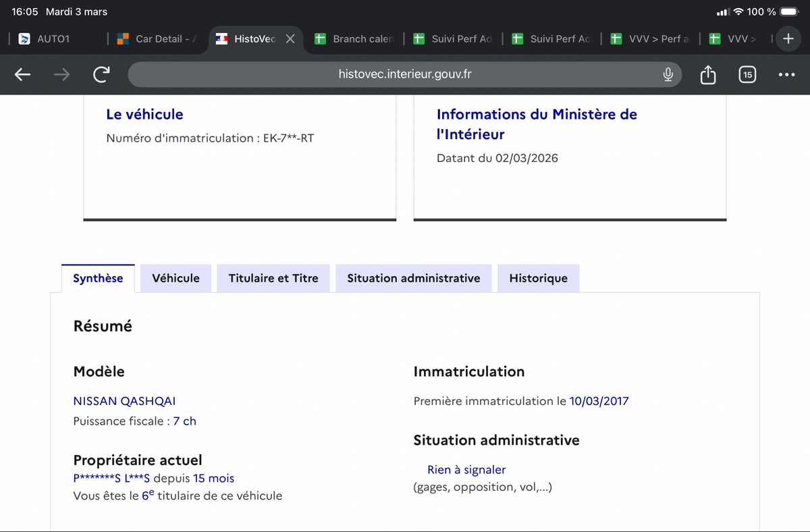The height and width of the screenshot is (532, 810).
Task: Add a new browser tab
Action: point(787,39)
